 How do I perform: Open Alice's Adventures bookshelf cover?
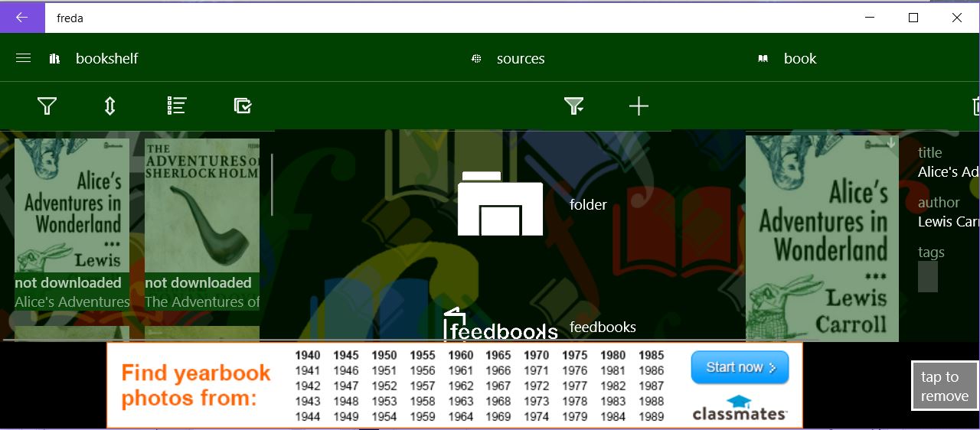pyautogui.click(x=72, y=206)
